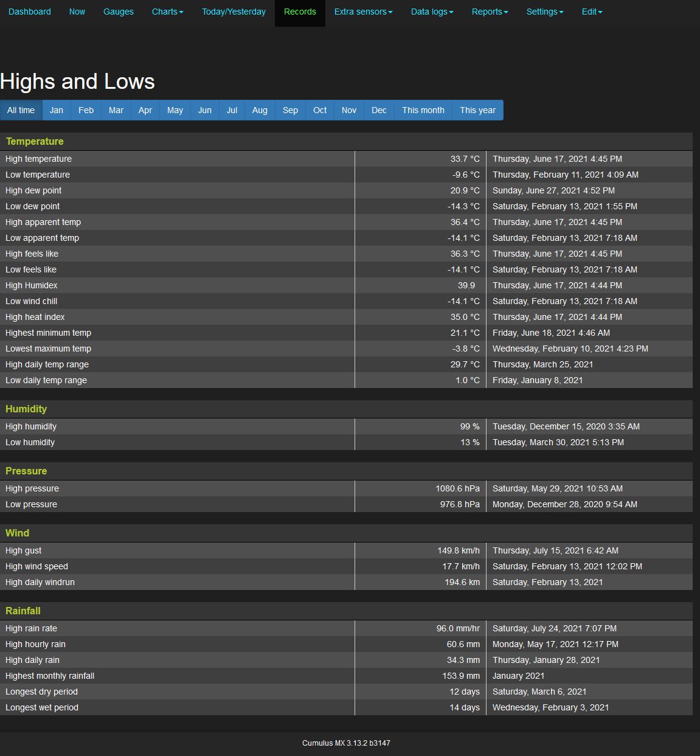Expand the Reports dropdown menu

(x=490, y=12)
